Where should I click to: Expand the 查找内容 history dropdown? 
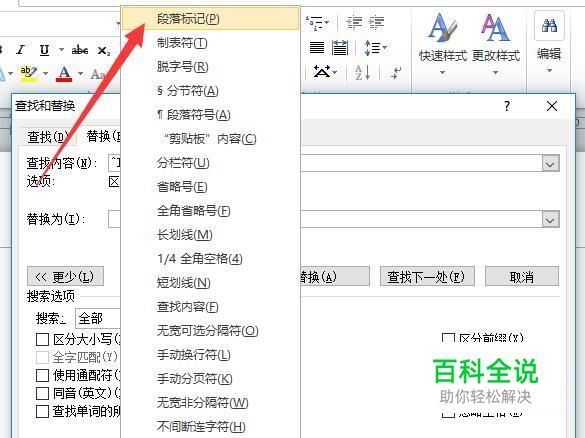point(550,164)
